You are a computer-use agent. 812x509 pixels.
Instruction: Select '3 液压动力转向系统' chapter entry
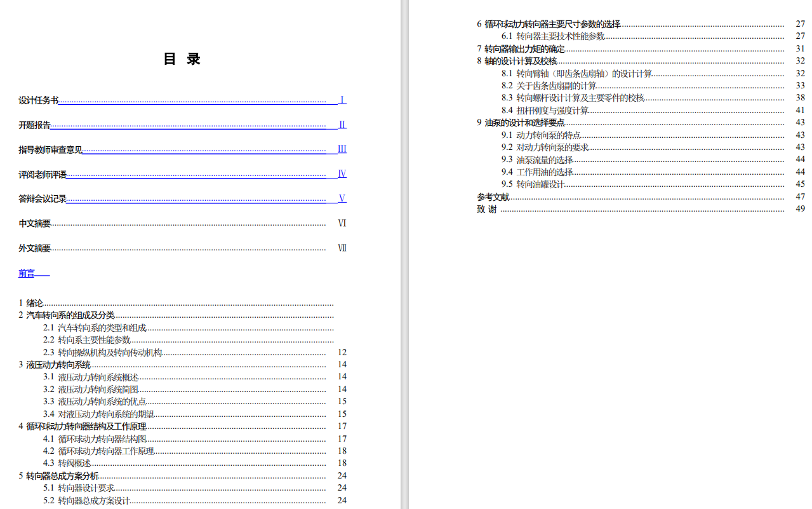[182, 365]
